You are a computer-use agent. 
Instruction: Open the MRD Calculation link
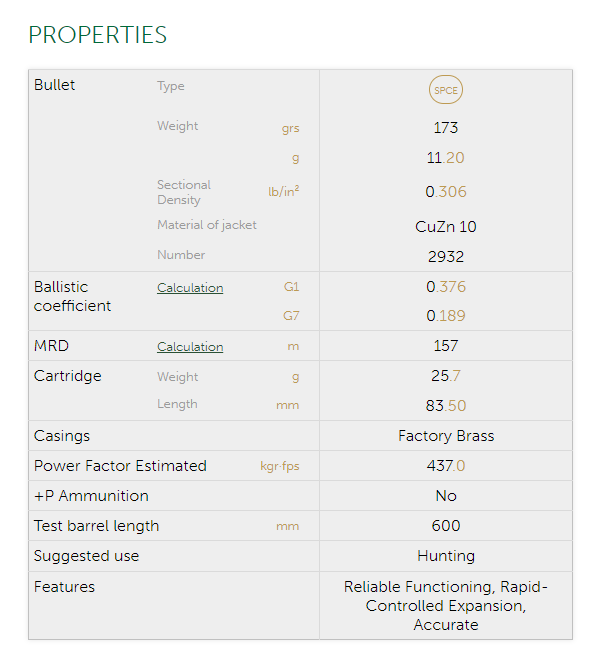pyautogui.click(x=190, y=347)
